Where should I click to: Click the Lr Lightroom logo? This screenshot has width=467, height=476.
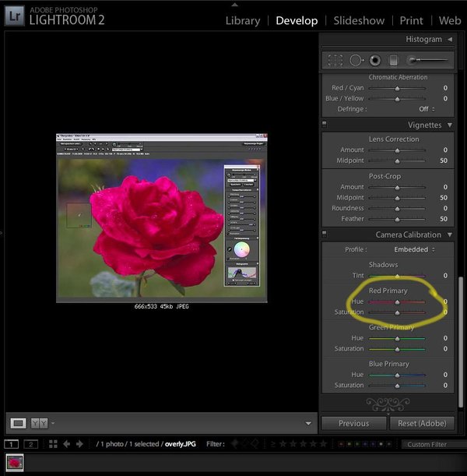click(x=14, y=16)
